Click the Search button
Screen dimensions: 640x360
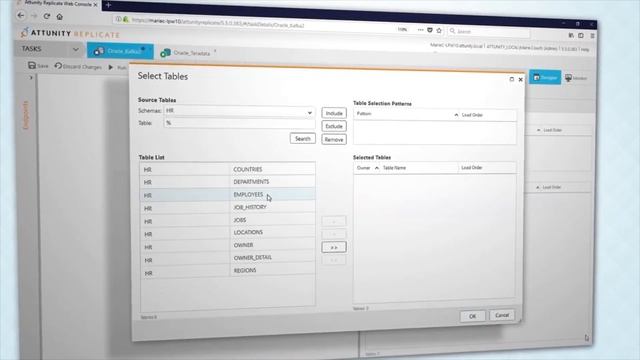tap(303, 139)
